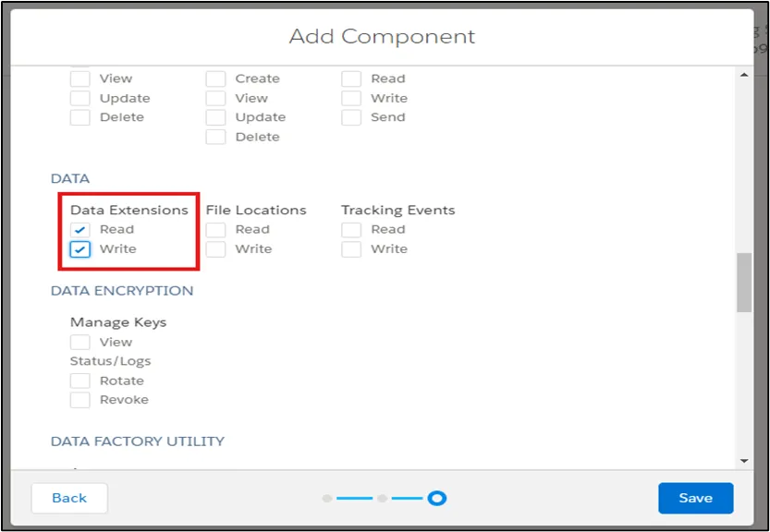Enable Read under File Locations
The image size is (770, 532).
click(x=215, y=229)
